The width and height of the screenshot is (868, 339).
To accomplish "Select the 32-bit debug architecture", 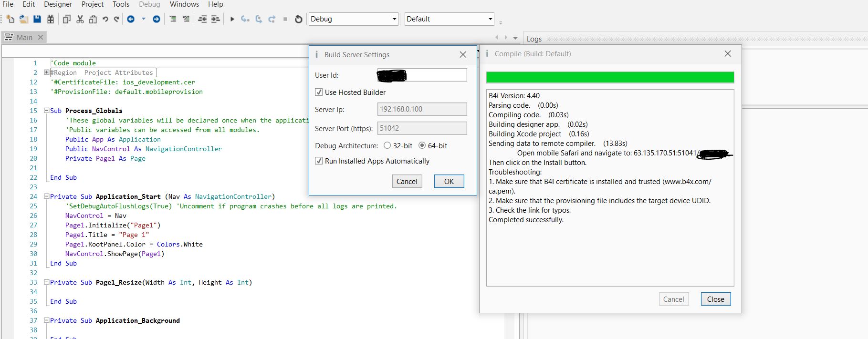I will pos(387,145).
